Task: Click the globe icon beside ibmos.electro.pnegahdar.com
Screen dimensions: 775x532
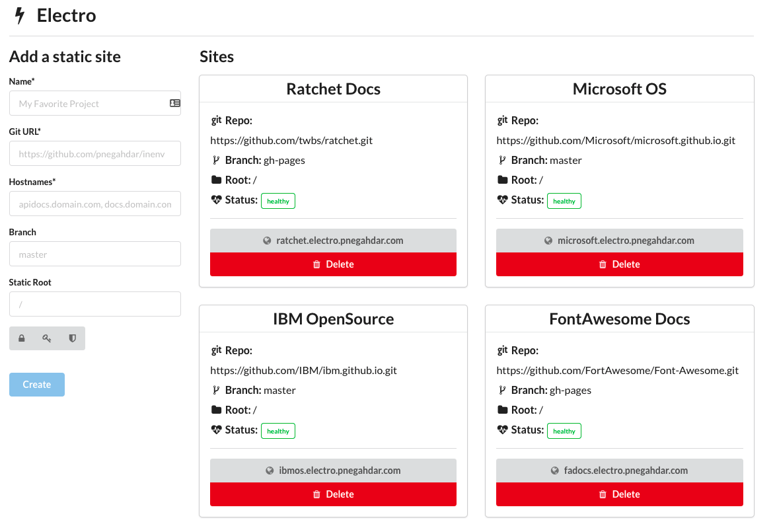Action: [x=270, y=471]
